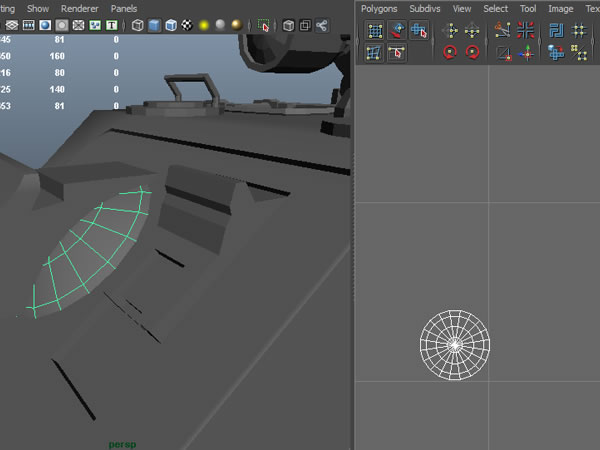Toggle X-ray display mode

pos(289,25)
